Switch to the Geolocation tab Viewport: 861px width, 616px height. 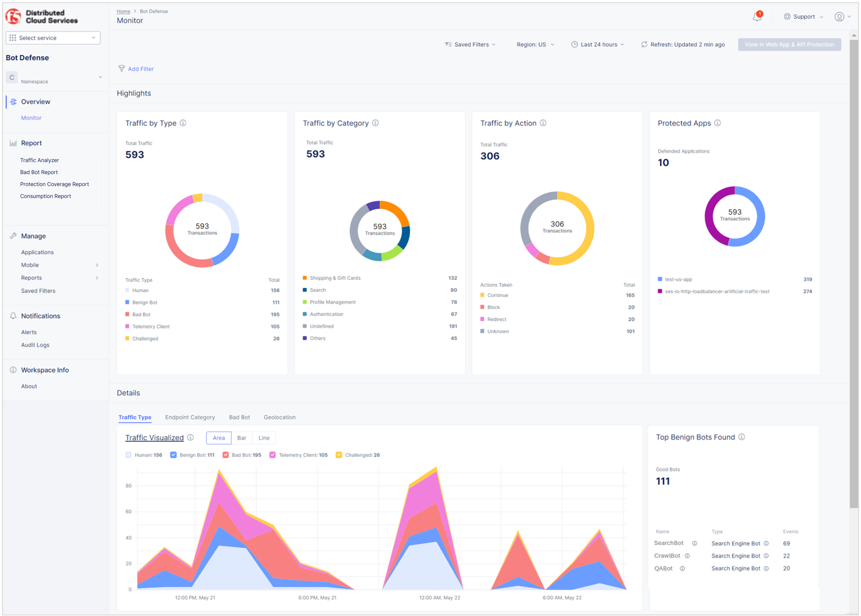pyautogui.click(x=279, y=417)
